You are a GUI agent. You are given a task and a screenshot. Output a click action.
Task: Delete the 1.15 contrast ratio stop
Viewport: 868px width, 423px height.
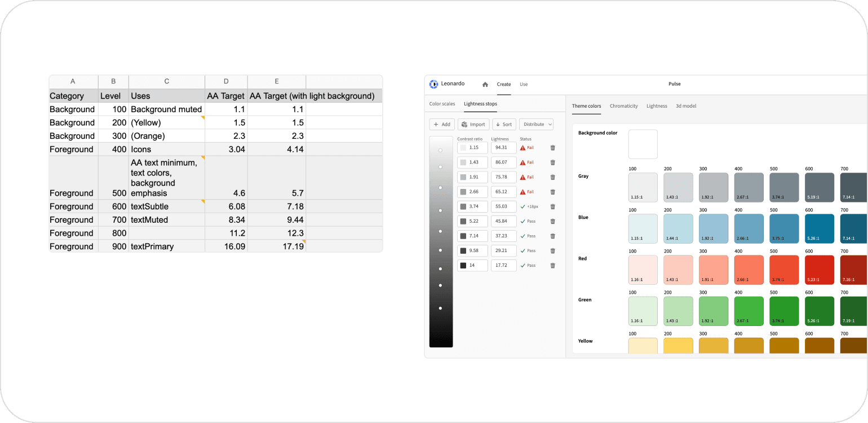point(552,148)
